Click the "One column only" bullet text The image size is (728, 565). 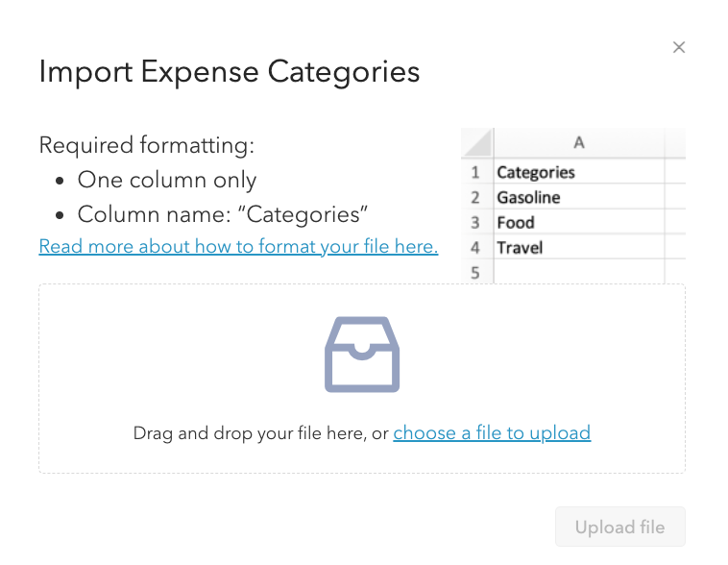coord(167,180)
